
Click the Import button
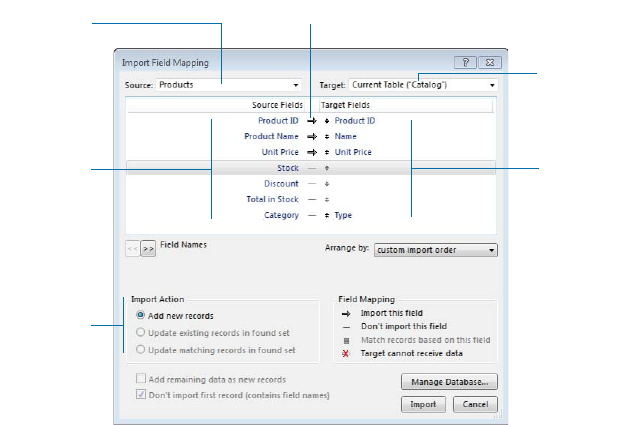coord(424,405)
